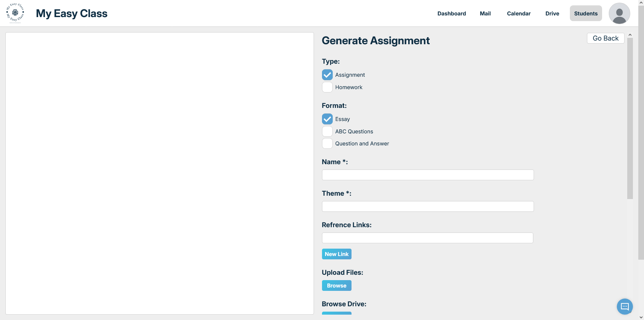Open the chat bubble widget
Image resolution: width=644 pixels, height=320 pixels.
[x=625, y=306]
